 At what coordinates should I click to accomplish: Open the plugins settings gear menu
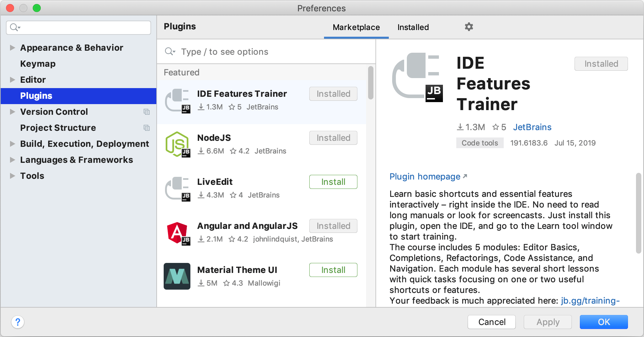click(469, 27)
